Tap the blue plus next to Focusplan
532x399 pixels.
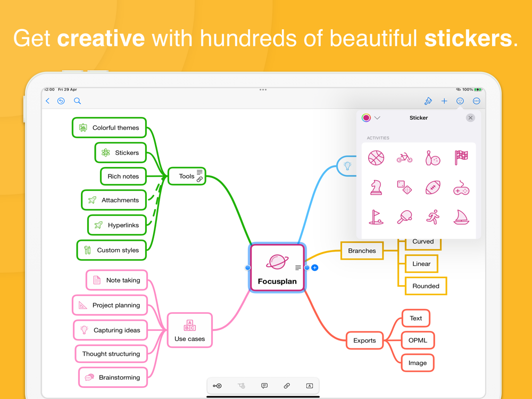click(x=315, y=268)
